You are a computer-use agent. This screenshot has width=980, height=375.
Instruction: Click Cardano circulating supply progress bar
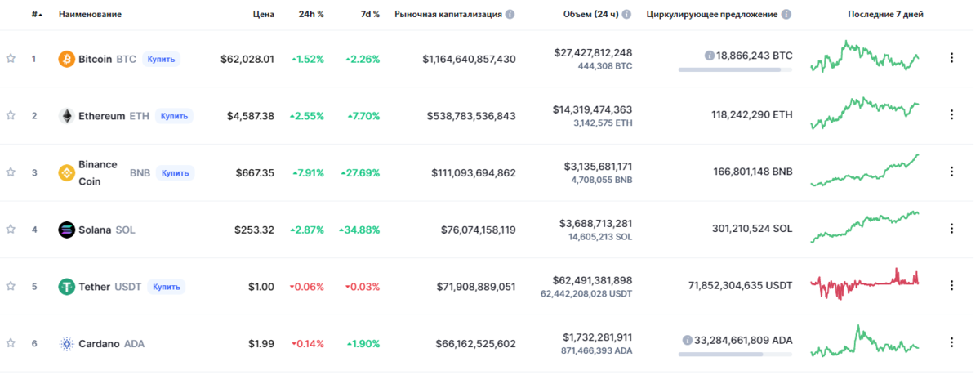pos(735,354)
